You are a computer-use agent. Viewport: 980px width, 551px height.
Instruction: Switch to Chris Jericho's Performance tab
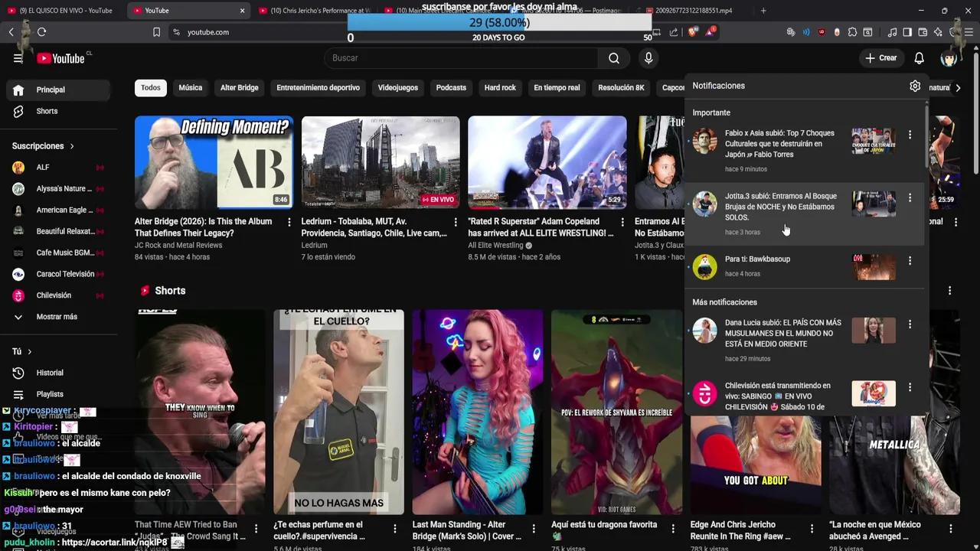[x=314, y=11]
